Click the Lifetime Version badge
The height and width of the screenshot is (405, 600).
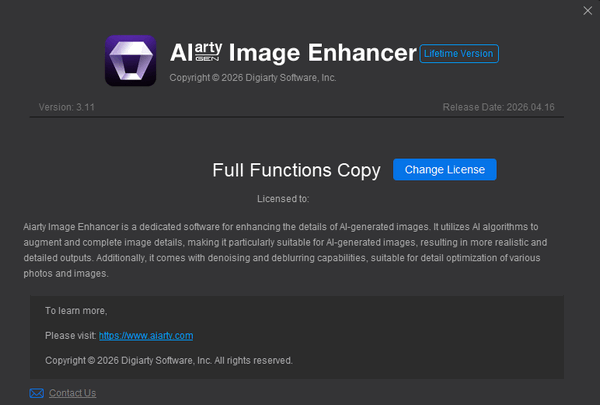[459, 53]
